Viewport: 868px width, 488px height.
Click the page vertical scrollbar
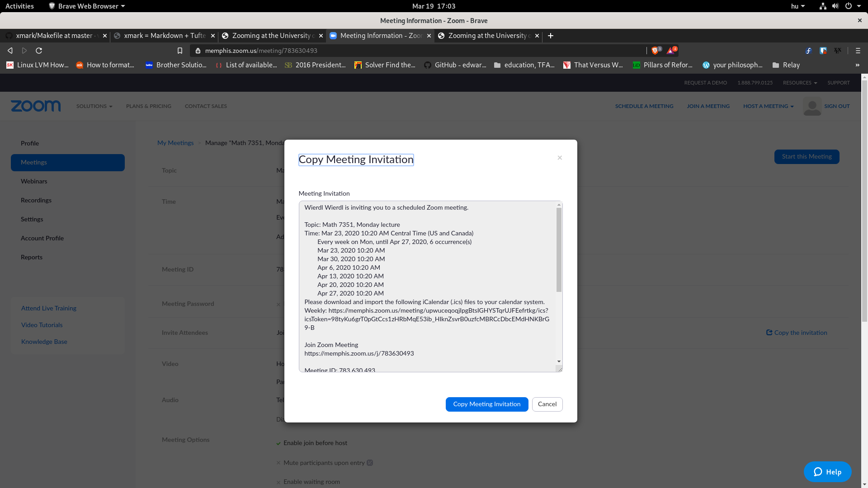point(864,201)
